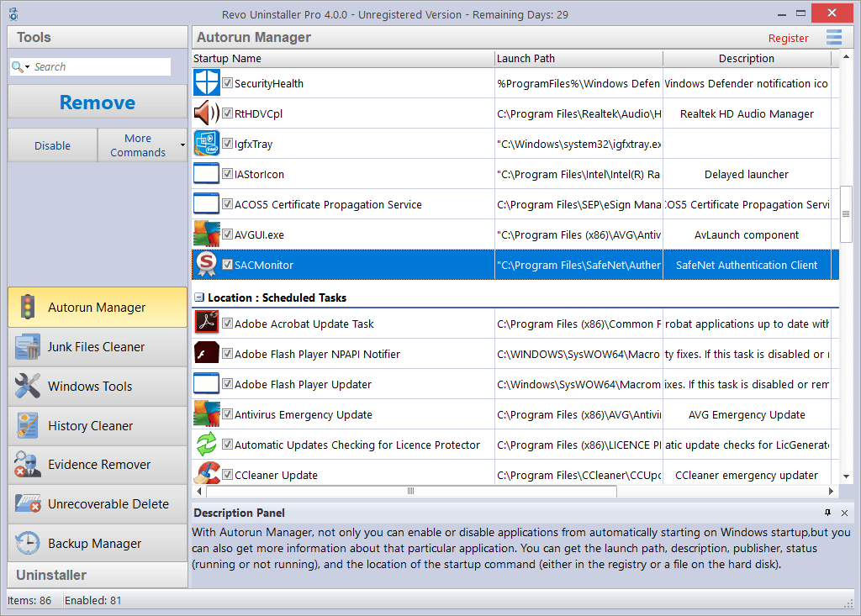Screen dimensions: 861x616
Task: Click the Antivirus Emergency Update AVG icon
Action: 207,413
